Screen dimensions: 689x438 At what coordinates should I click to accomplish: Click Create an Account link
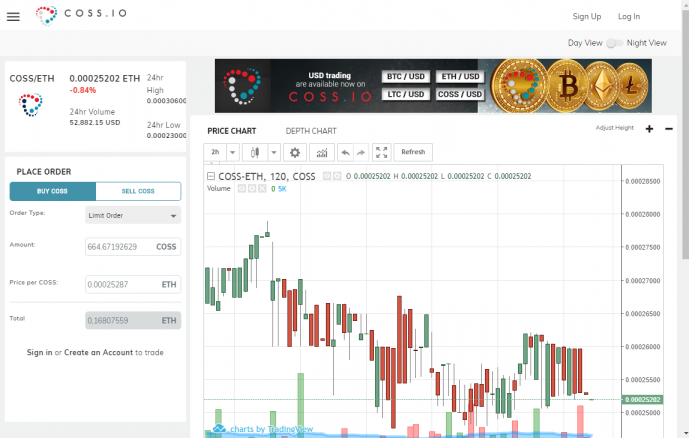[x=98, y=352]
